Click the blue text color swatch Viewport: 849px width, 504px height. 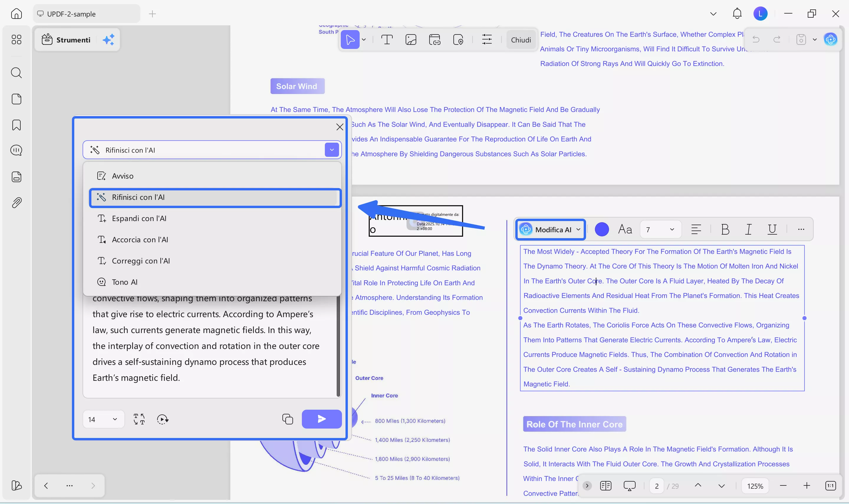tap(601, 230)
